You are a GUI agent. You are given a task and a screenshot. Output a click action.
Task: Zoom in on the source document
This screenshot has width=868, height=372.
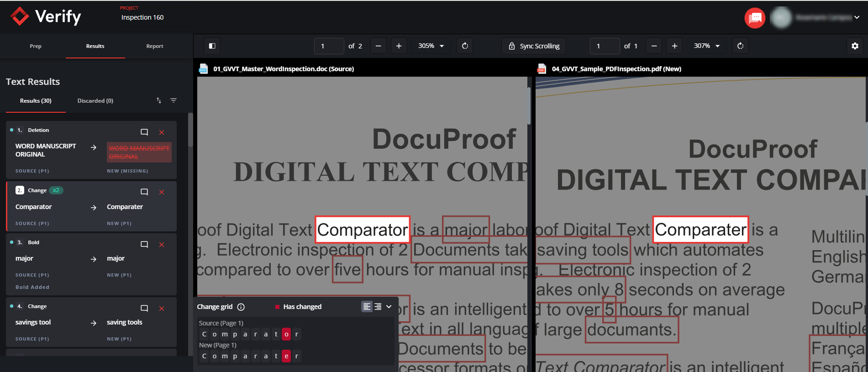pyautogui.click(x=399, y=46)
